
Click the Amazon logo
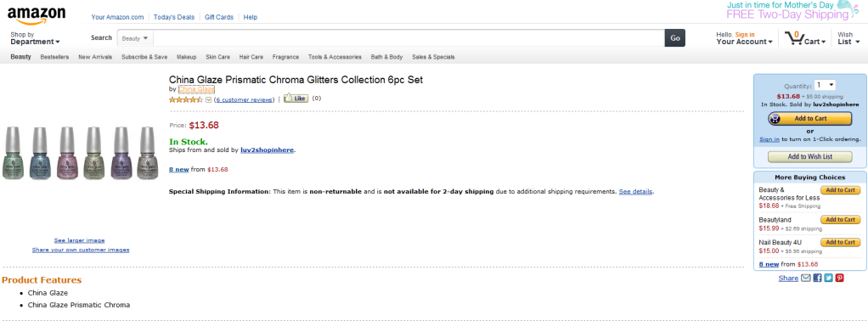37,16
